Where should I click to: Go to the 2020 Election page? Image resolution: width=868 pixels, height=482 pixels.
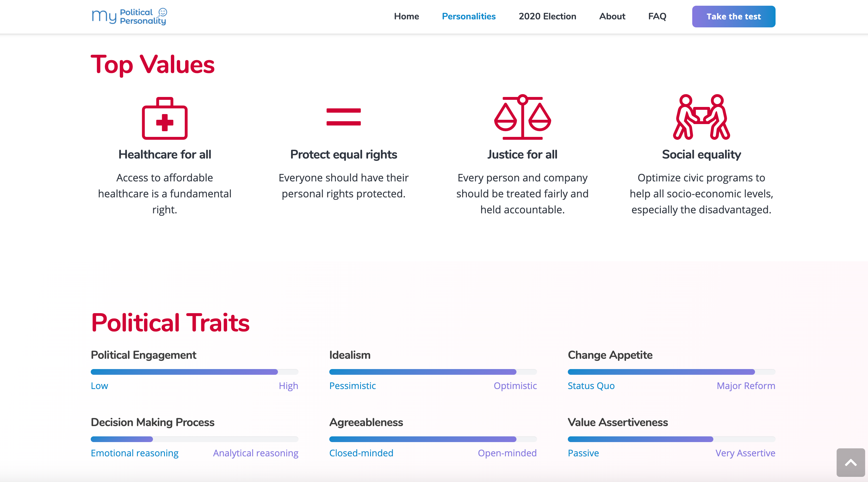click(x=547, y=16)
